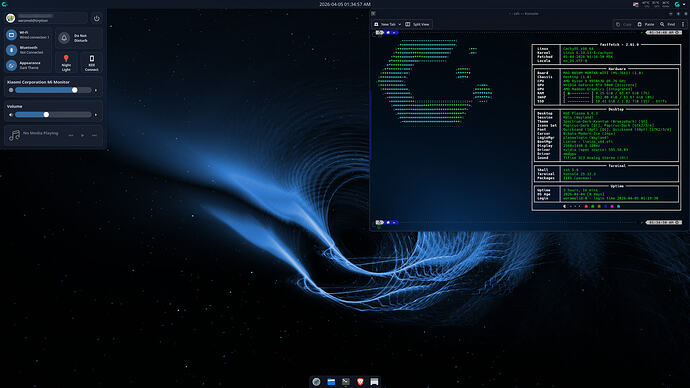Click the power button in quick settings

coord(96,18)
